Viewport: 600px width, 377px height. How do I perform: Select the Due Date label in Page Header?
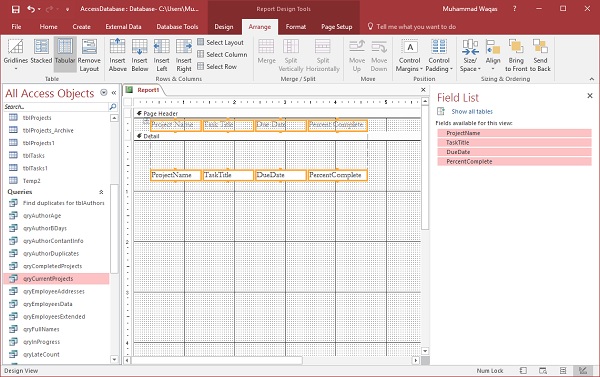click(x=280, y=125)
